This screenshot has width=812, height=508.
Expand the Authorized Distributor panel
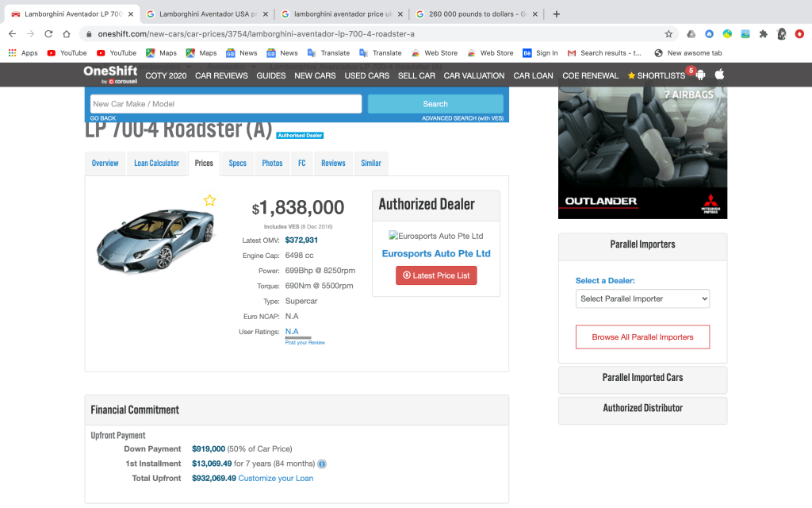point(642,408)
